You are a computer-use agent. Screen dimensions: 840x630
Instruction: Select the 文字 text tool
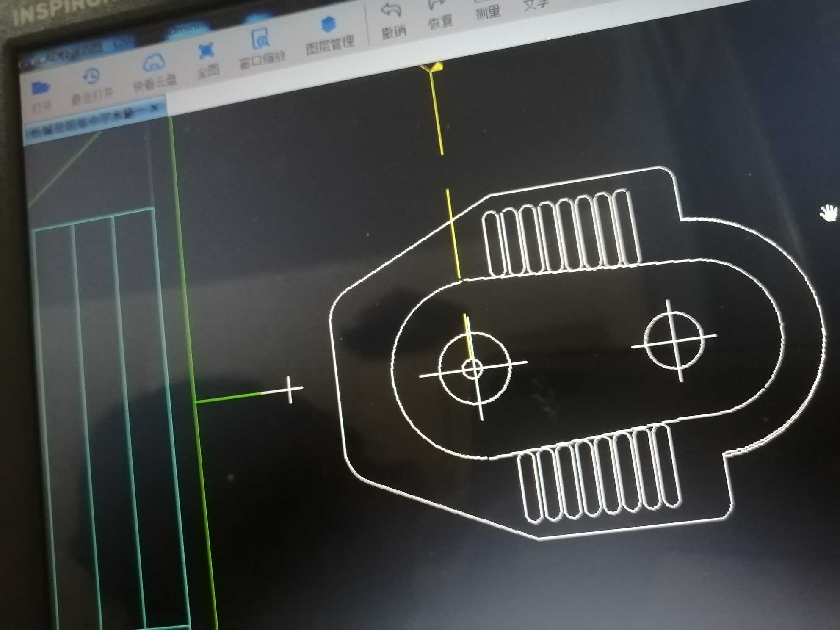[536, 4]
